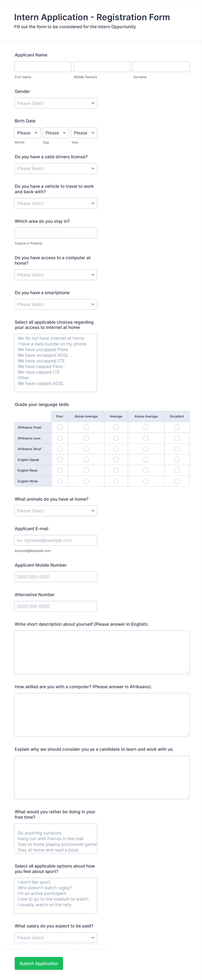Open the computer access dropdown
The width and height of the screenshot is (202, 980).
[x=56, y=274]
